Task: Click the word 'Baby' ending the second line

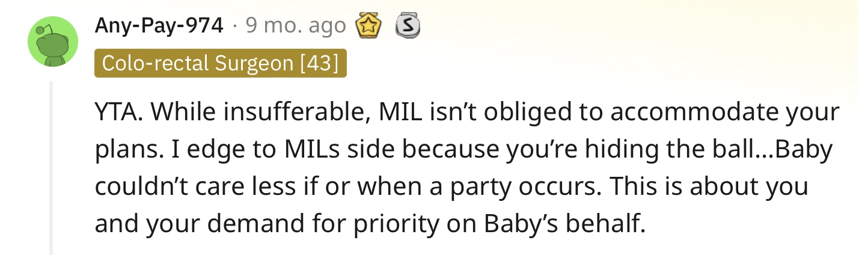Action: pos(805,150)
